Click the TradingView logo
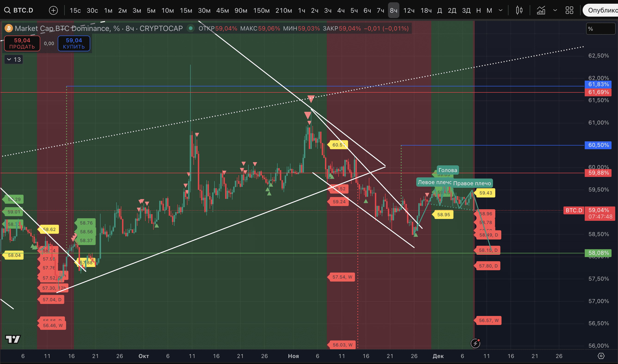The width and height of the screenshot is (618, 364). [x=13, y=339]
